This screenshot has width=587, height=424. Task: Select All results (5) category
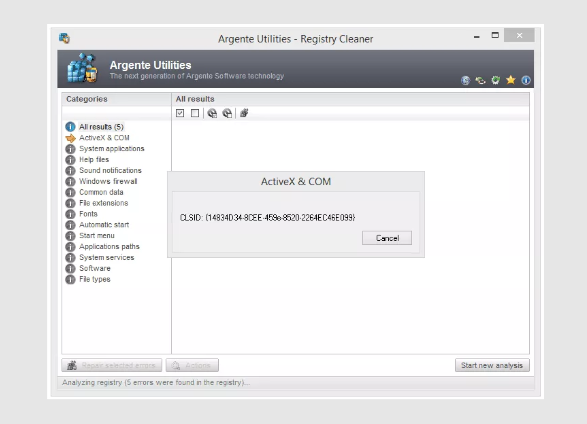tap(101, 127)
